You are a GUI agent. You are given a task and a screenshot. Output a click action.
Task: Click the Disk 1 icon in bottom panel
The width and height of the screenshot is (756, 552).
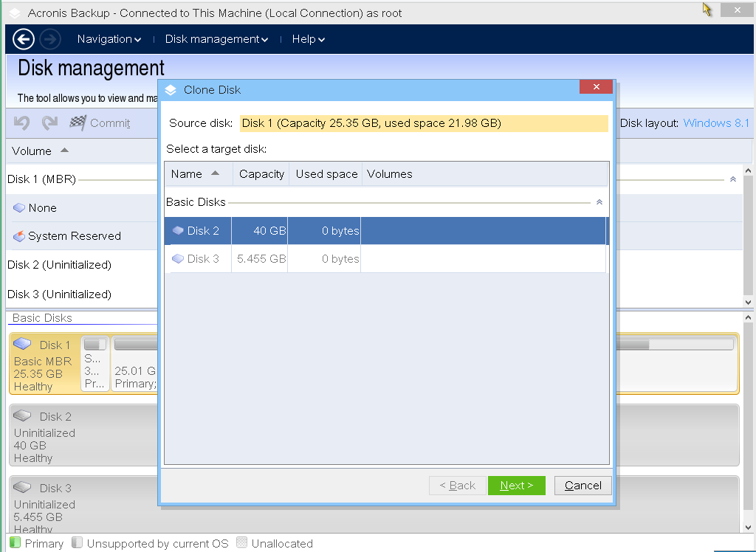(23, 344)
